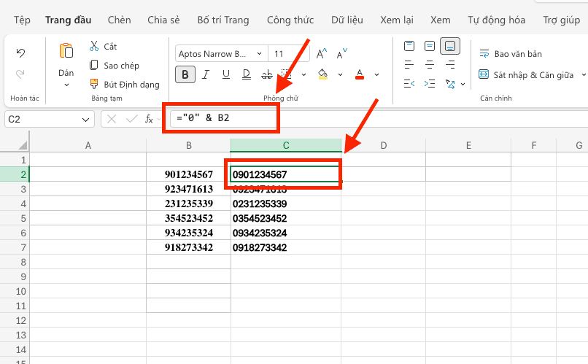Select cell containing 918273342
The width and height of the screenshot is (588, 364).
pos(189,247)
